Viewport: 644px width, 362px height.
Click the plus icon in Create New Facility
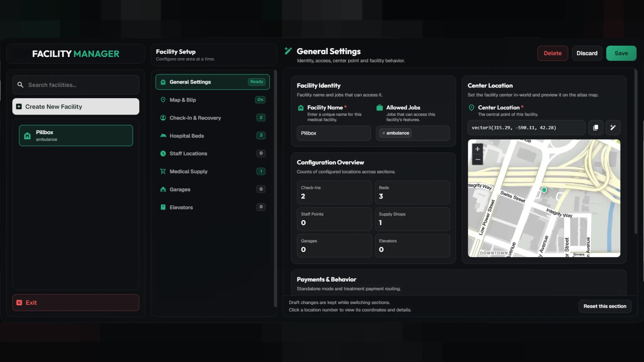(19, 107)
